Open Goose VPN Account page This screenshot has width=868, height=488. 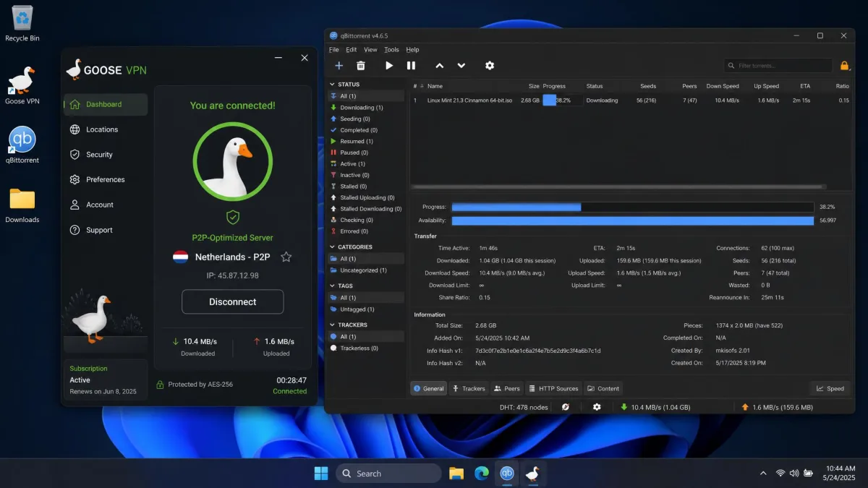[x=106, y=205]
